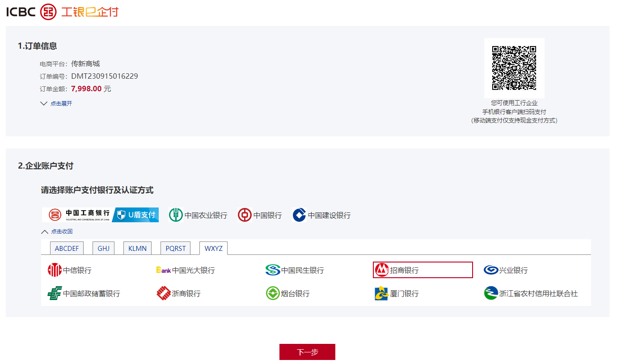Switch to the PQRST bank tab
This screenshot has width=617, height=364.
175,248
